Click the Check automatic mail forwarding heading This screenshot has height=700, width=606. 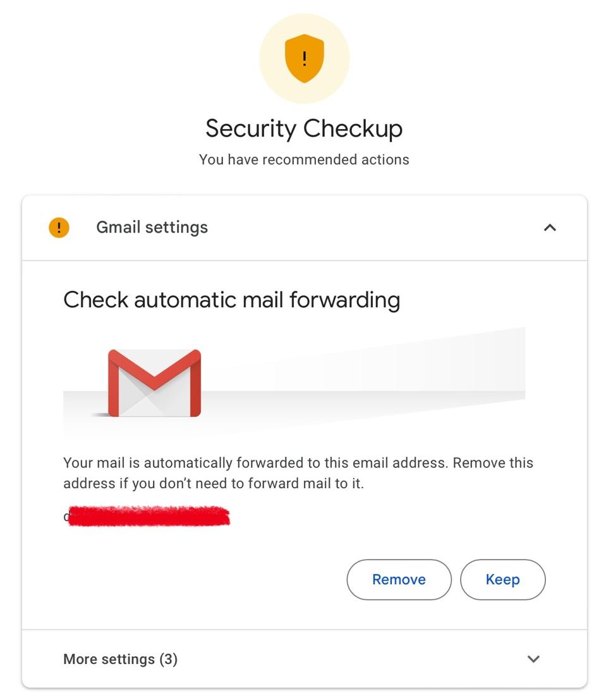[231, 299]
